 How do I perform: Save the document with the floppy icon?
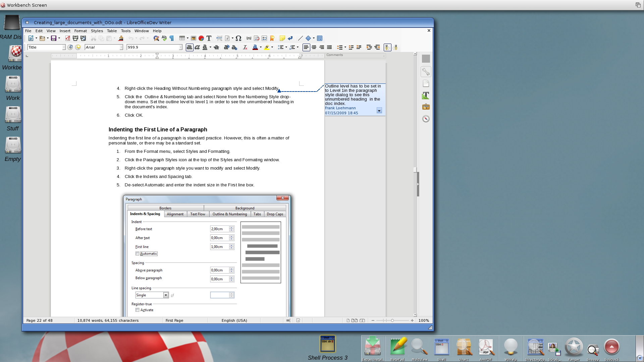click(x=54, y=38)
